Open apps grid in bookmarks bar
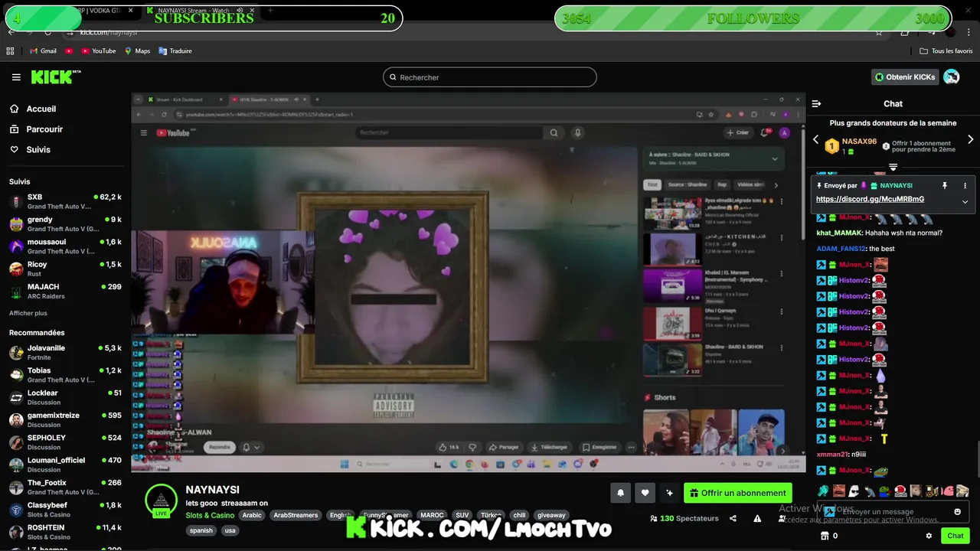The height and width of the screenshot is (551, 980). pyautogui.click(x=10, y=51)
